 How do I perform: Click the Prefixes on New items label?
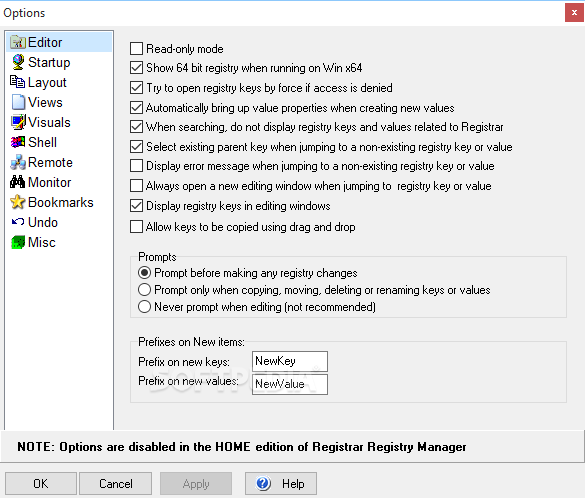(x=191, y=342)
